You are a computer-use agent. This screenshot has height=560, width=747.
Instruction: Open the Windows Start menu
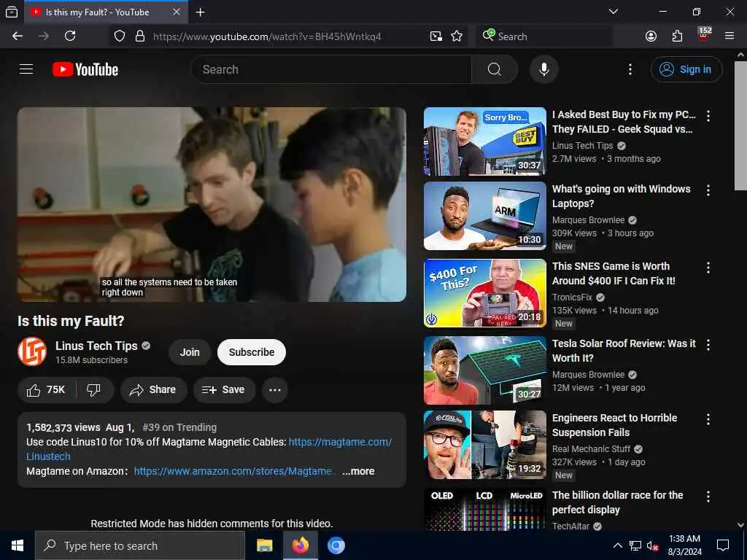[18, 545]
